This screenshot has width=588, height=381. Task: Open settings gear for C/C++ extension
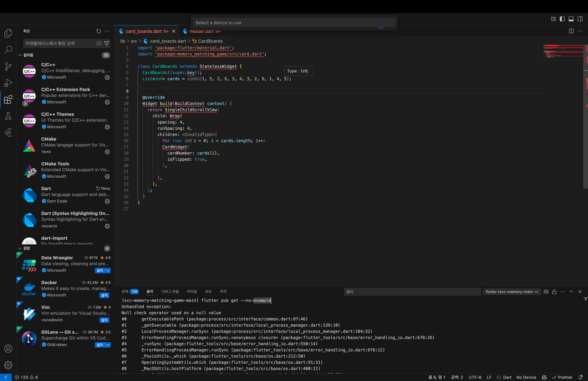[107, 77]
